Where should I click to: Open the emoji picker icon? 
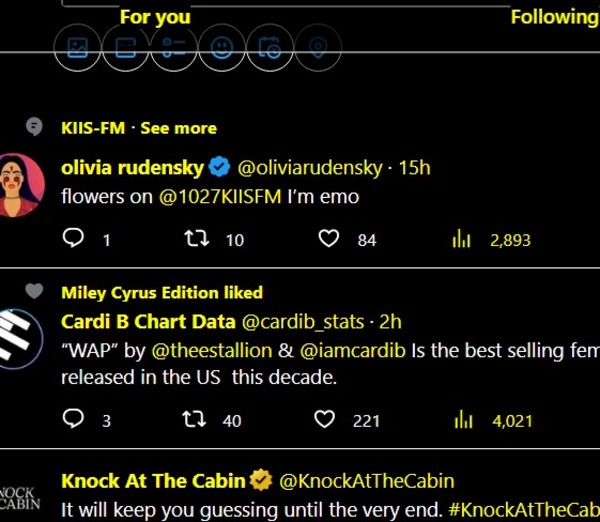tap(221, 47)
